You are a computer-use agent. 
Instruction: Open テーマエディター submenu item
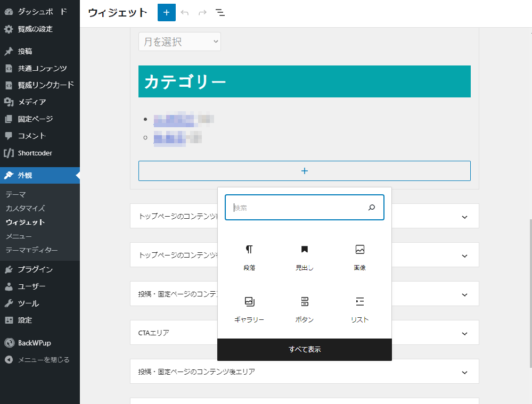tap(31, 250)
